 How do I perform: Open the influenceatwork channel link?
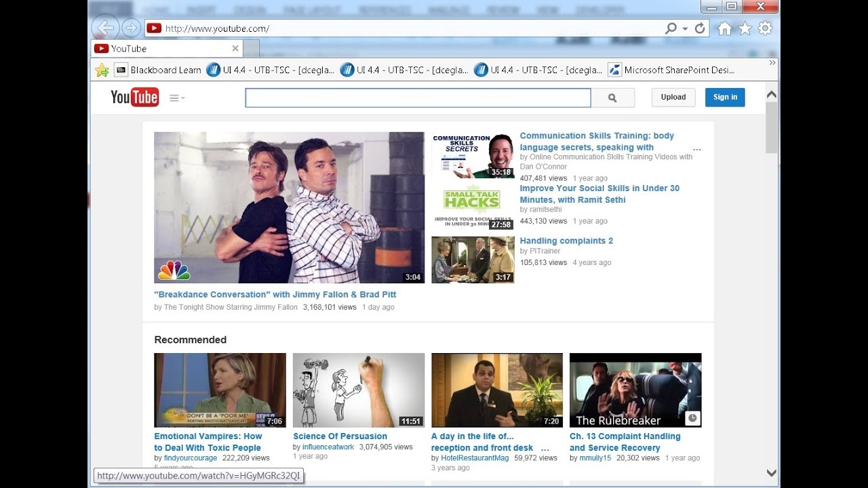click(328, 447)
